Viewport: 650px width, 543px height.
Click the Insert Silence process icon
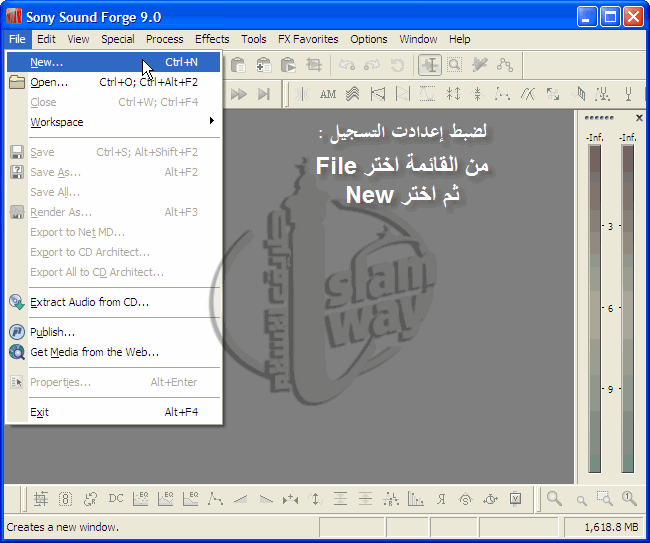coord(290,499)
